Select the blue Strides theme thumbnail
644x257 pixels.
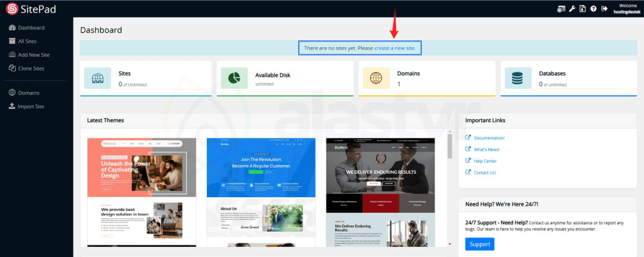coord(261,193)
